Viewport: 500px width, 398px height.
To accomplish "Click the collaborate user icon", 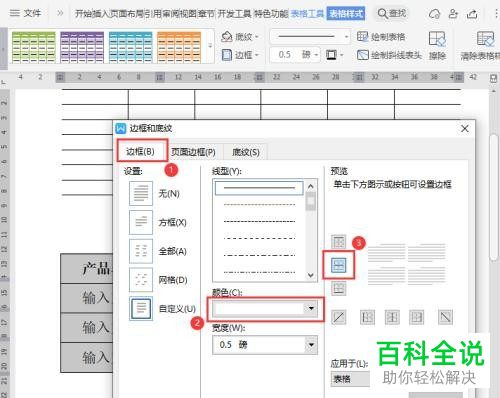I will (453, 14).
